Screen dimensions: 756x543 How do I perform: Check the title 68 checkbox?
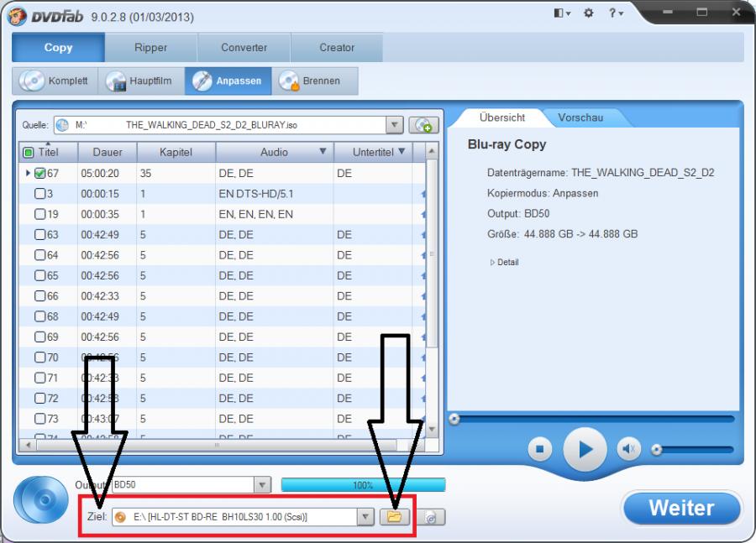[x=40, y=316]
